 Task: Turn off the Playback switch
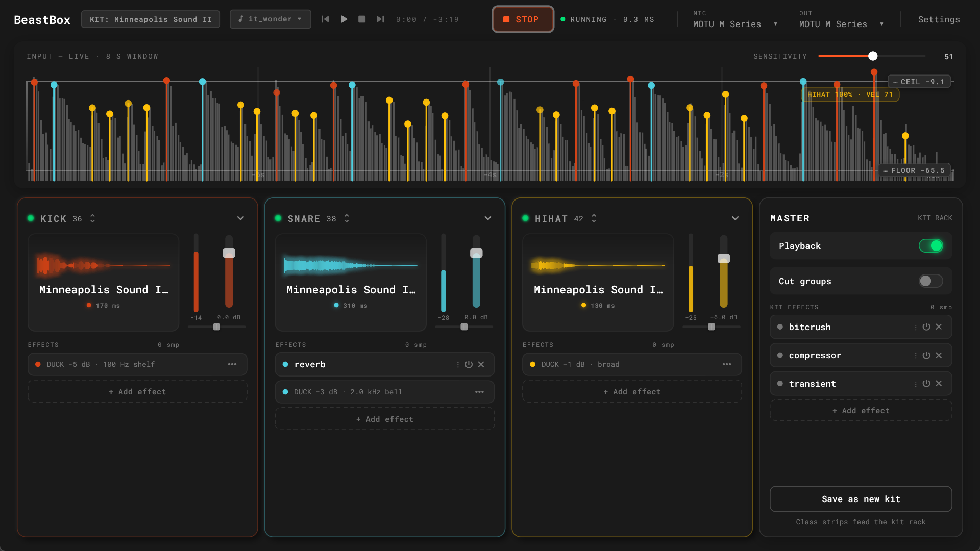931,246
